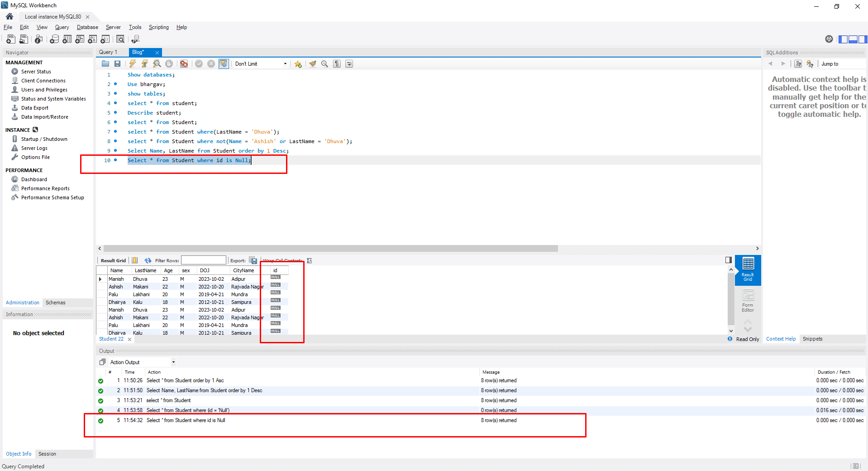868x471 pixels.
Task: Toggle autocommit mode button
Action: click(224, 64)
